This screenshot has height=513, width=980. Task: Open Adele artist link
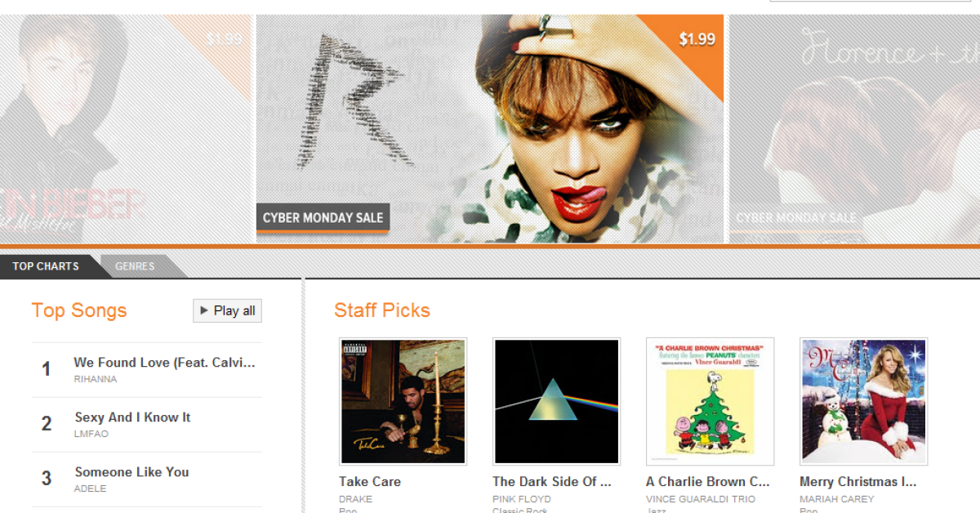tap(90, 488)
